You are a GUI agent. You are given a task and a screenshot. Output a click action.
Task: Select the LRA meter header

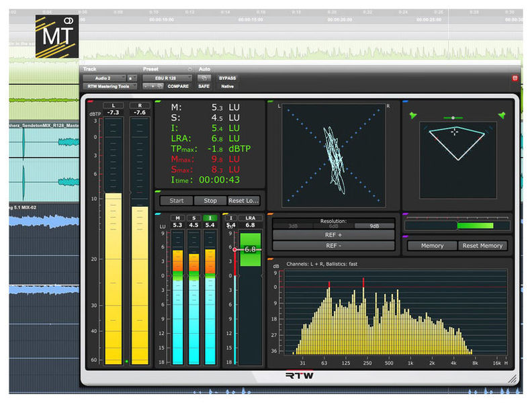[250, 218]
